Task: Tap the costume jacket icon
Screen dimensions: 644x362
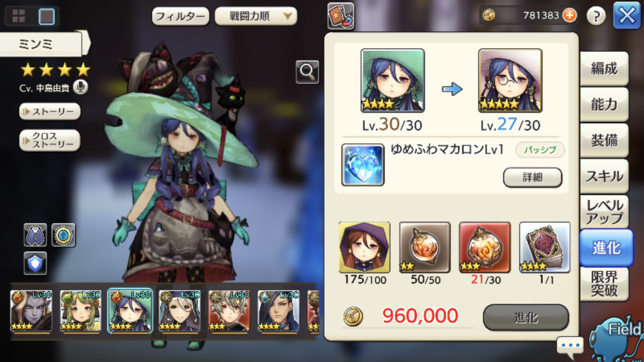Action: point(35,235)
